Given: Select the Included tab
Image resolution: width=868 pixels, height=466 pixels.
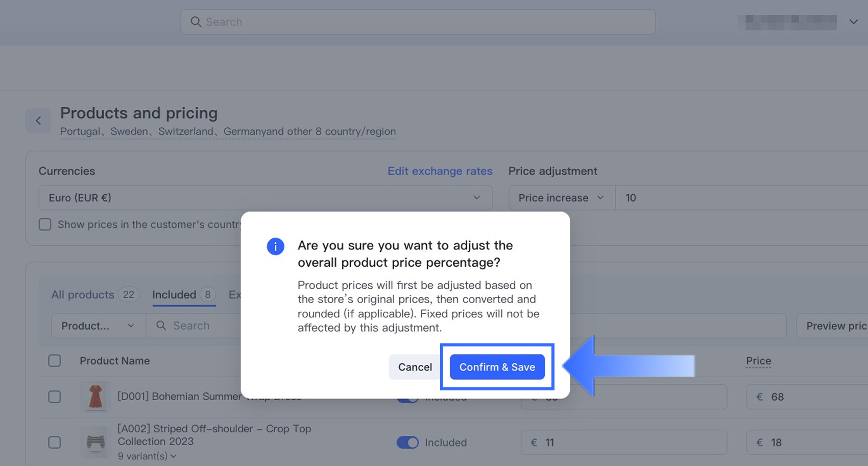Looking at the screenshot, I should [x=174, y=295].
